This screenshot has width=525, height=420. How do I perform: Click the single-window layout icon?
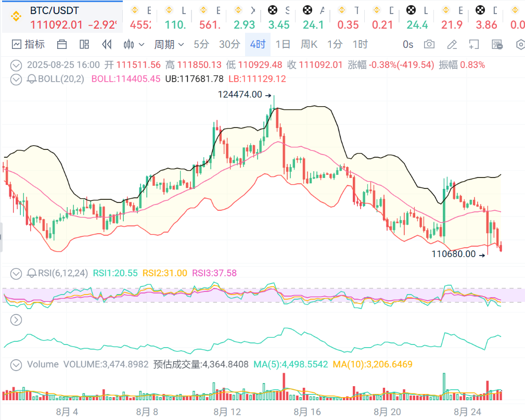[62, 44]
